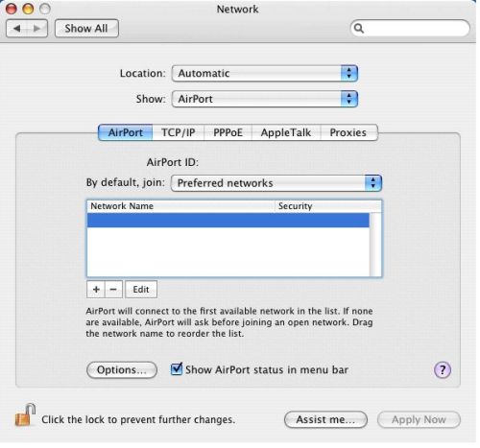Screen dimensions: 480x448
Task: Open the Location dropdown set to Automatic
Action: coord(265,73)
